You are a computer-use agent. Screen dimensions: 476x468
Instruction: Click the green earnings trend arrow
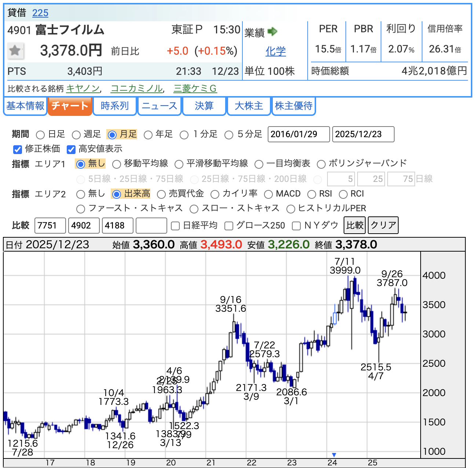tap(272, 32)
